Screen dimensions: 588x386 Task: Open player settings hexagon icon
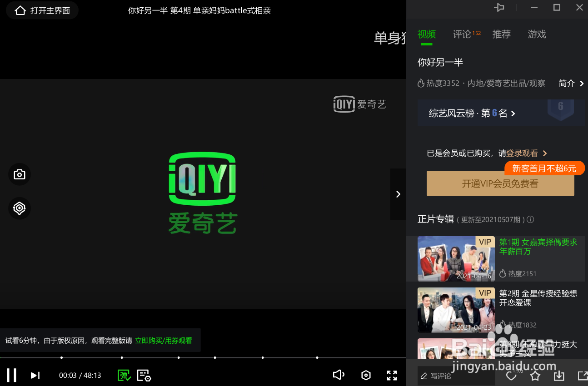pos(366,375)
